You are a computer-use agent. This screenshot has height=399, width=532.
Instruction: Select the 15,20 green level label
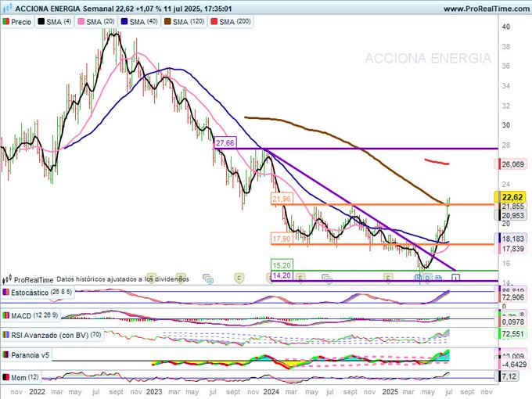pos(282,265)
